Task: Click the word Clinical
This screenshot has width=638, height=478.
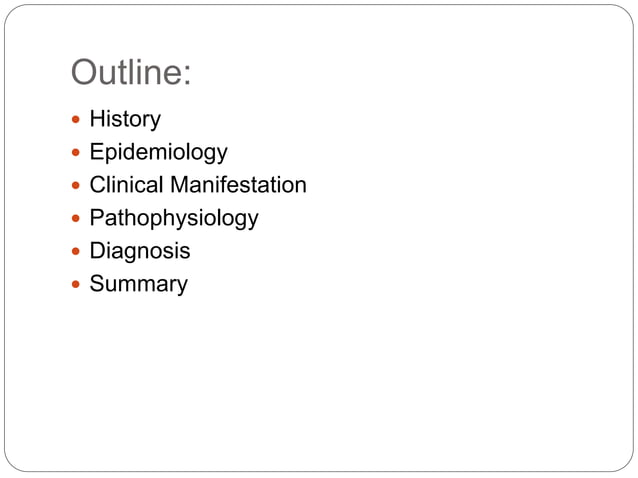Action: [x=127, y=185]
